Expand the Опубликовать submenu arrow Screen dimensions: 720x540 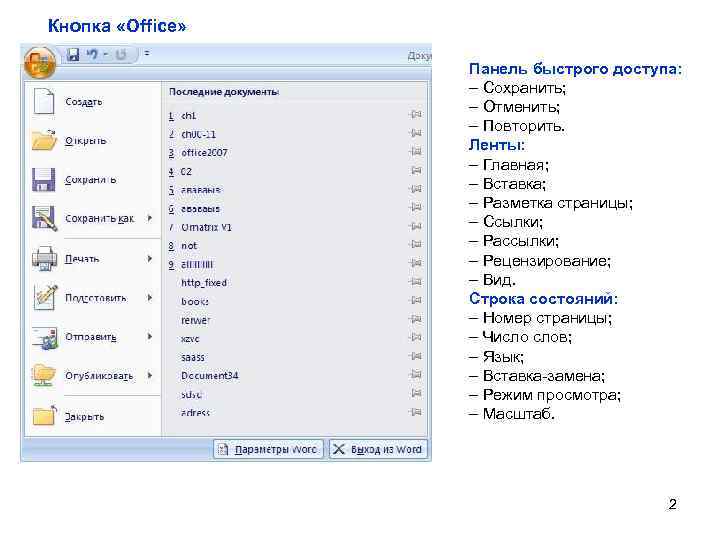tap(150, 375)
